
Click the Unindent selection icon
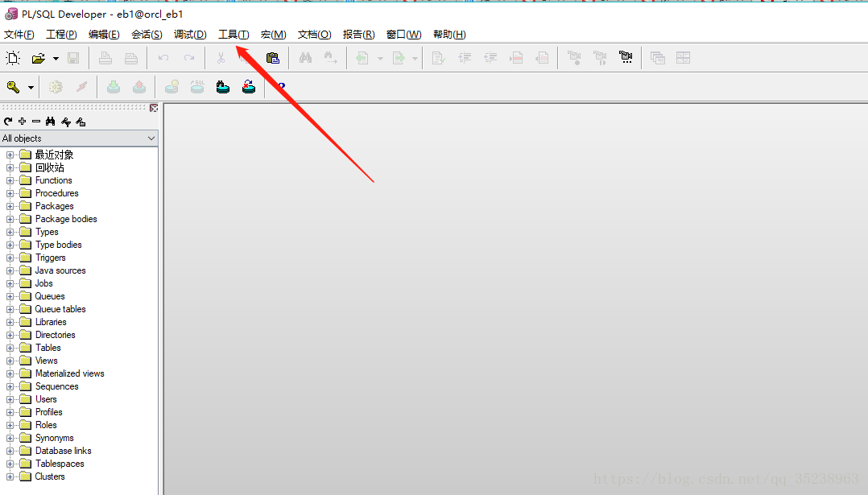tap(490, 58)
